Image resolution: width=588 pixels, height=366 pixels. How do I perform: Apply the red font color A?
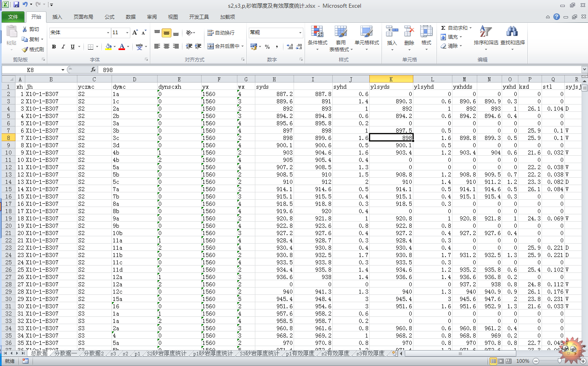(121, 47)
